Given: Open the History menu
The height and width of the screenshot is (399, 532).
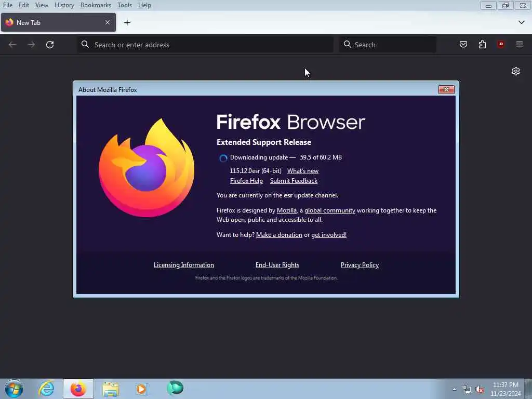Looking at the screenshot, I should 64,5.
